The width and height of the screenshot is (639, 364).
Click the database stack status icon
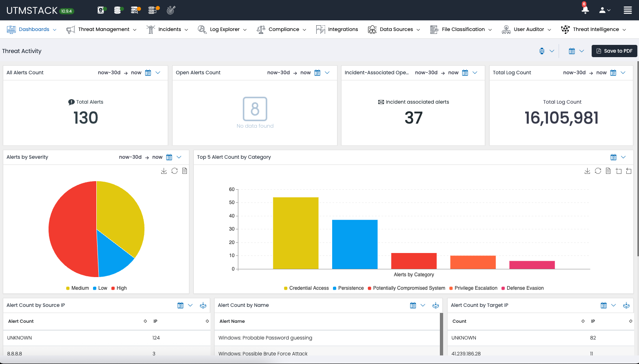click(118, 10)
